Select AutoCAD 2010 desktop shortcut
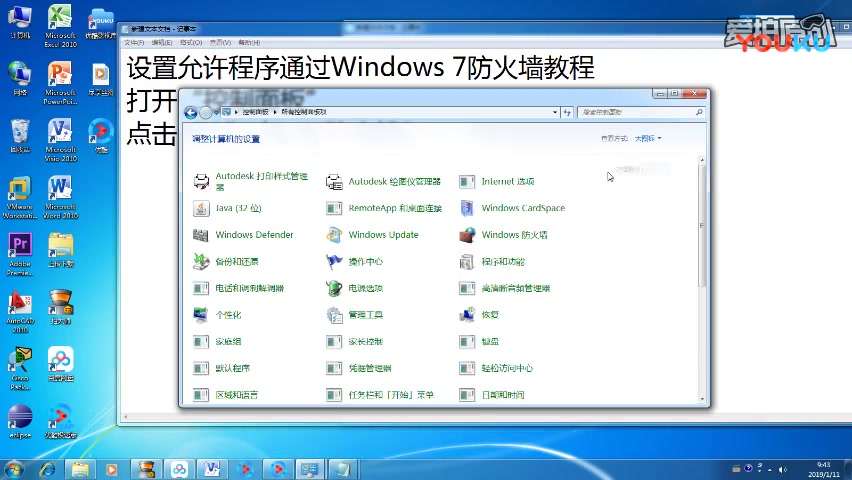852x480 pixels. tap(20, 311)
